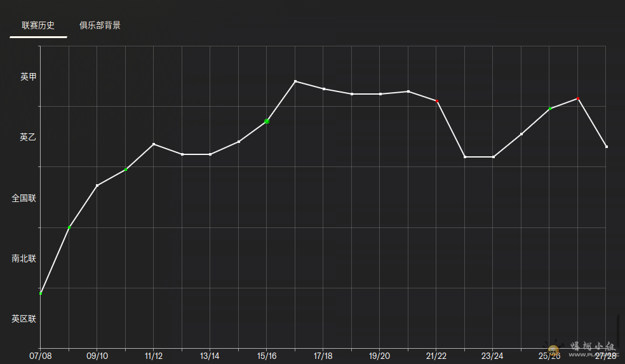Select the 全国联 axis label
625x364 pixels.
click(24, 198)
